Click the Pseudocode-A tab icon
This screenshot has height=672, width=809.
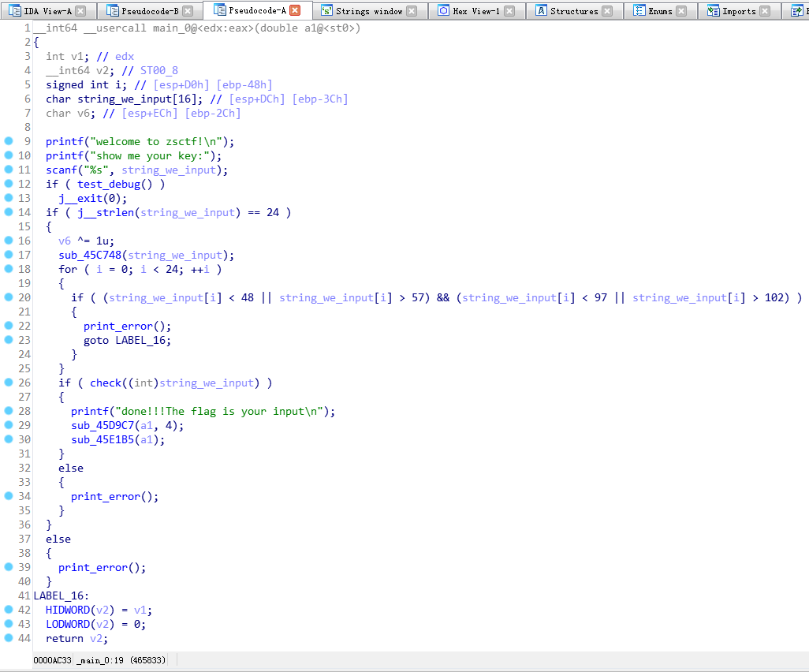click(x=220, y=10)
